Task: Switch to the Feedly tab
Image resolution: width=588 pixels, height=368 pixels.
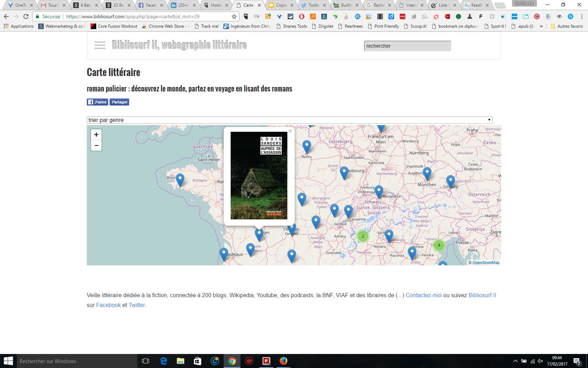Action: (476, 5)
